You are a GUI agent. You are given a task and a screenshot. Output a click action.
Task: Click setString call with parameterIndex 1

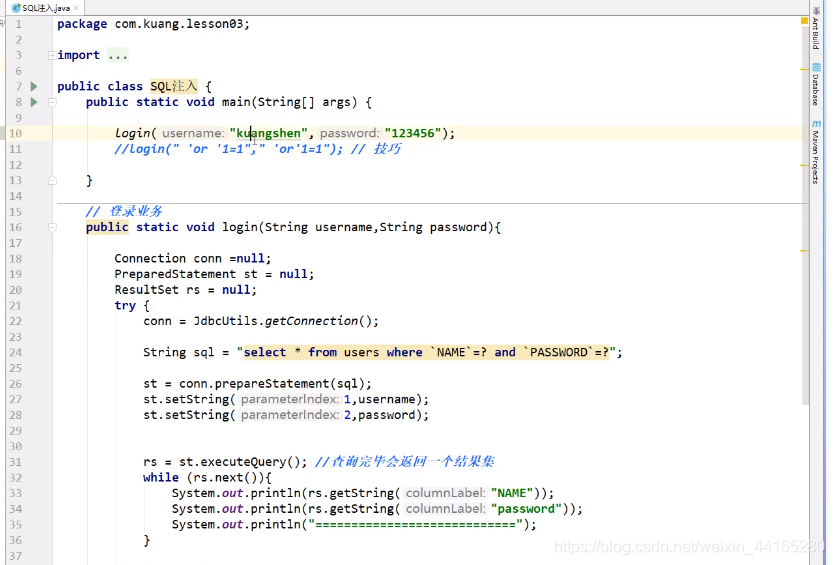[x=285, y=399]
